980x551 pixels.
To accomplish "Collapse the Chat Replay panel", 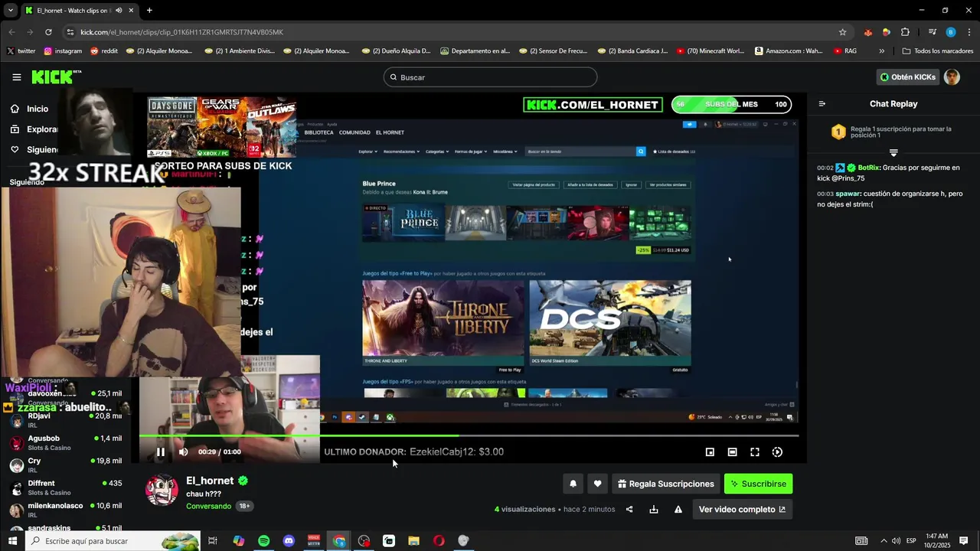I will tap(822, 104).
